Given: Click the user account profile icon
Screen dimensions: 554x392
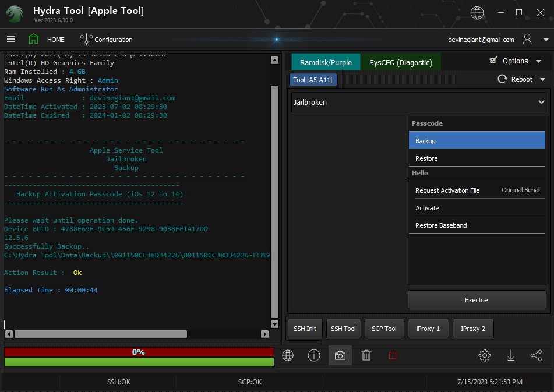Looking at the screenshot, I should [x=527, y=39].
